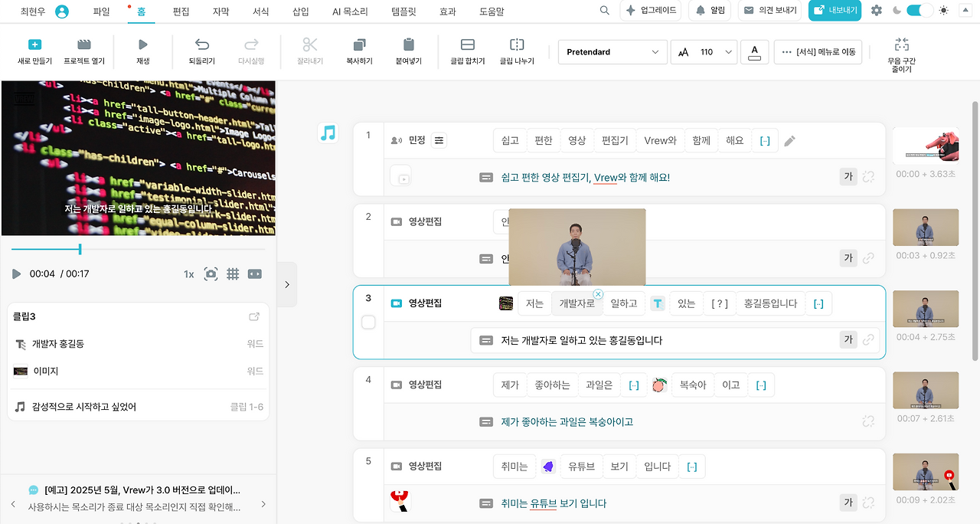Toggle dark/light mode switch
Image resolution: width=980 pixels, height=524 pixels.
pos(920,11)
